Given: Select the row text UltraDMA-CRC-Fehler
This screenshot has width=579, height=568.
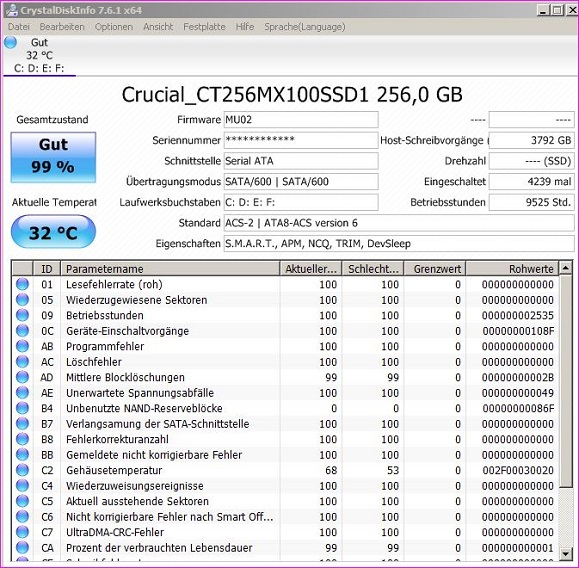Looking at the screenshot, I should click(x=115, y=533).
